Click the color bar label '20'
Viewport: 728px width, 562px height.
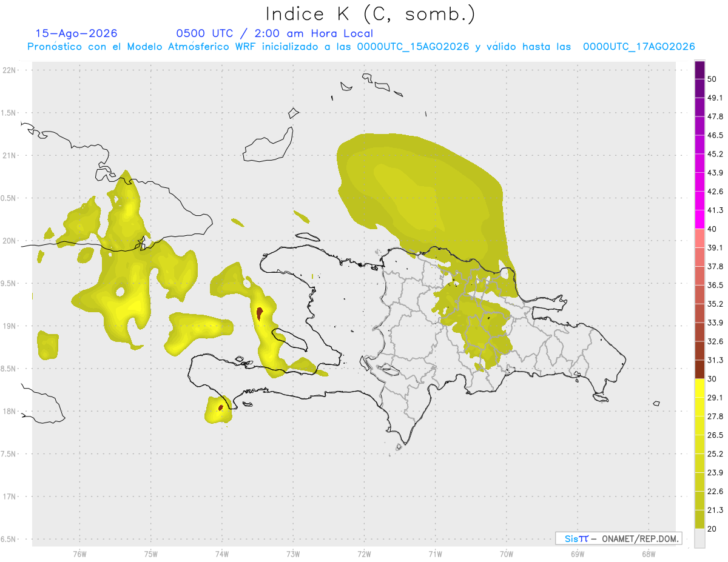click(712, 529)
